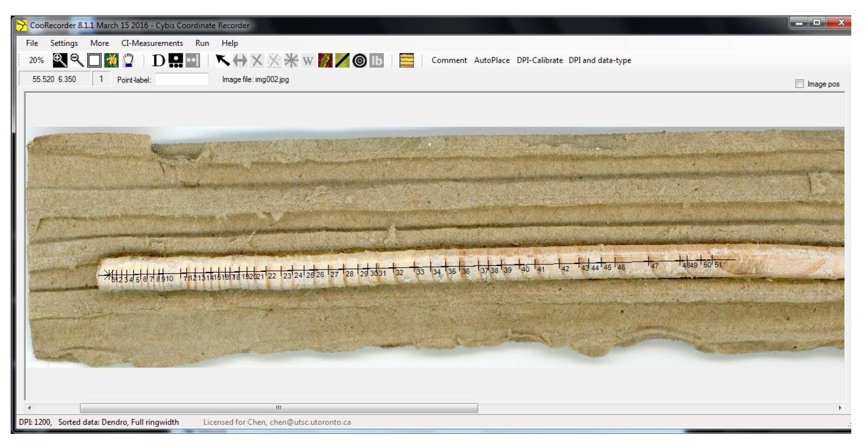The height and width of the screenshot is (447, 868).
Task: Click the striped wood pattern icon
Action: 407,60
